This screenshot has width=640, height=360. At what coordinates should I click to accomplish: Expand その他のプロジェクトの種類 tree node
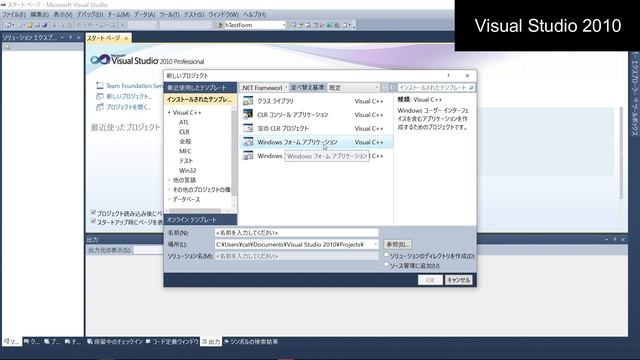coord(169,189)
